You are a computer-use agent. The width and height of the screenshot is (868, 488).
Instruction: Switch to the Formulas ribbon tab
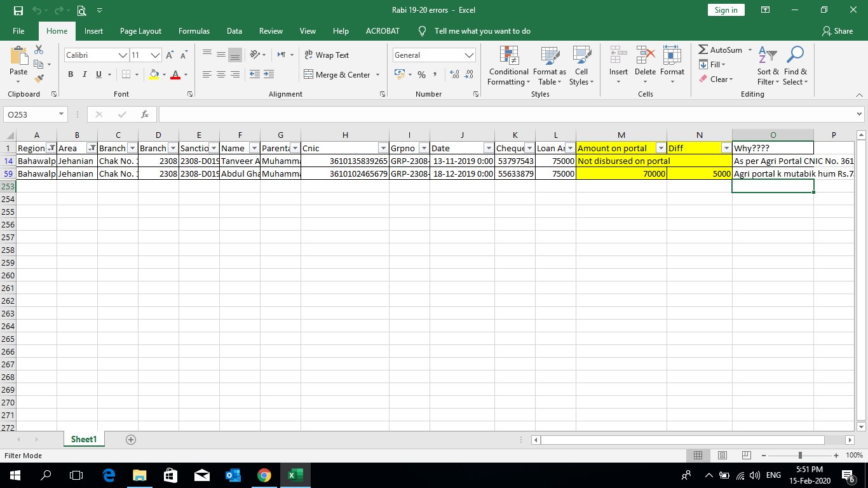[x=194, y=30]
